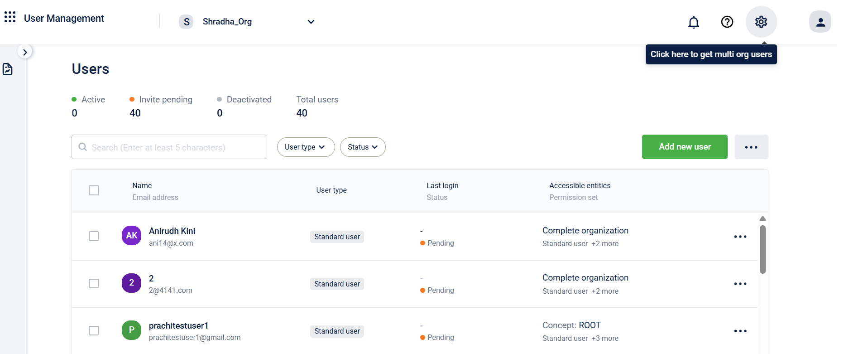Click the Accessible entities column header

580,185
